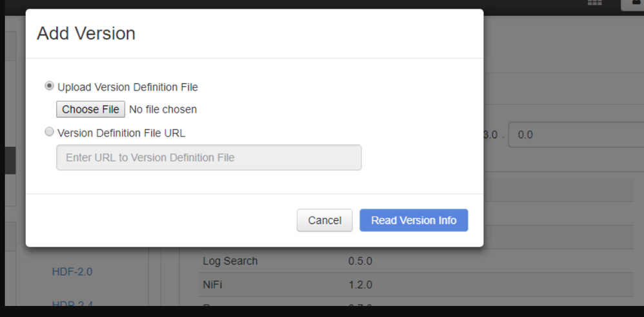Click the NiFi version 1.2.0 cell

(360, 285)
